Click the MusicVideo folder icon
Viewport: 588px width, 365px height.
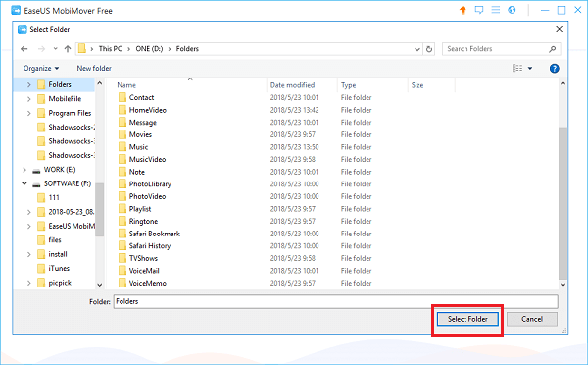[122, 159]
